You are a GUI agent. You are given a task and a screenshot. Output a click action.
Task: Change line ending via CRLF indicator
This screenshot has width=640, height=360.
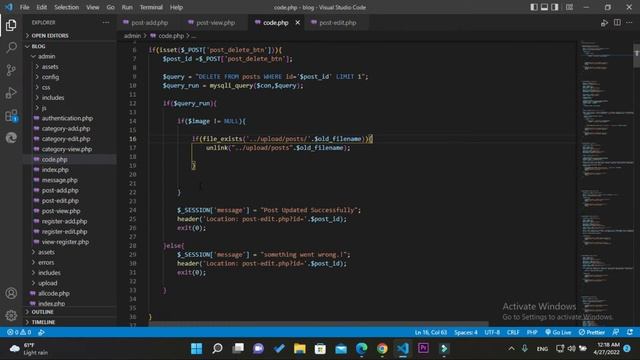pos(513,332)
